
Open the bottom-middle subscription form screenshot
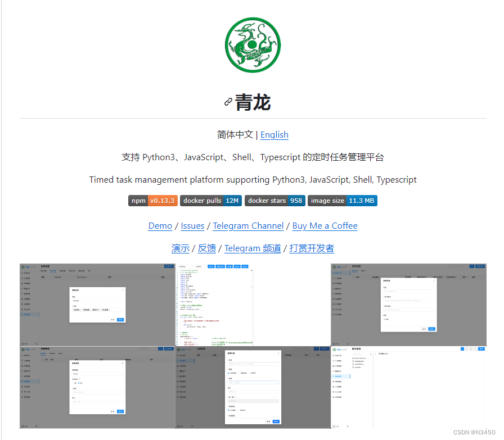coord(253,387)
